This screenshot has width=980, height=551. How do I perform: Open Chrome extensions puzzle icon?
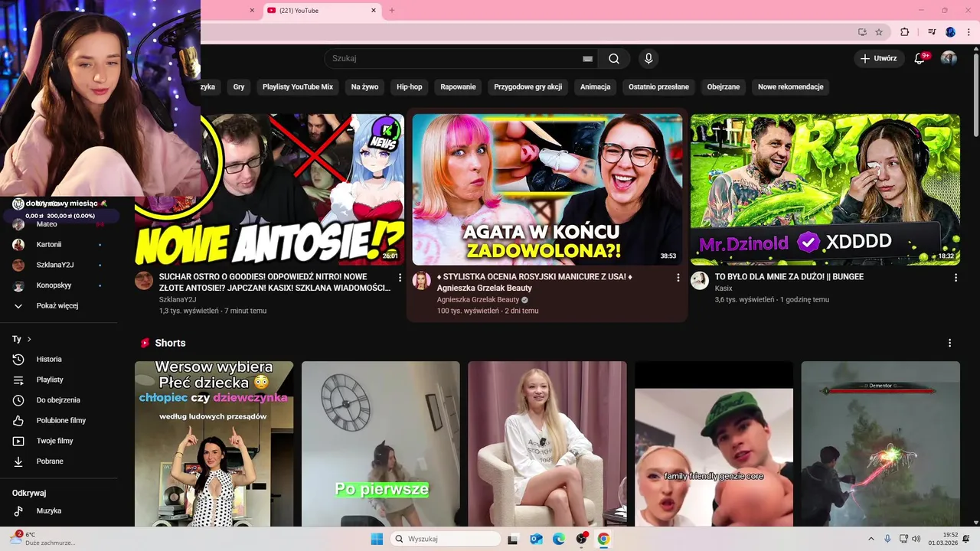(x=904, y=32)
